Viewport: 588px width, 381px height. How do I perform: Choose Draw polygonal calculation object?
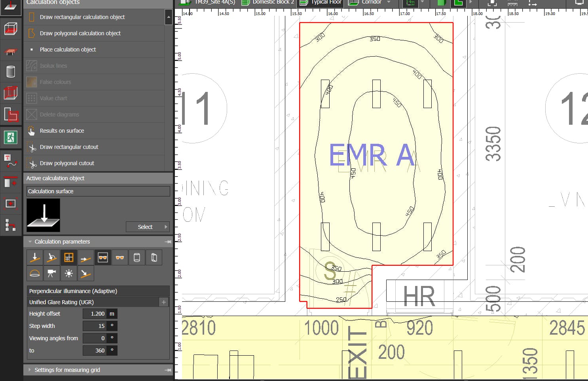pos(94,33)
